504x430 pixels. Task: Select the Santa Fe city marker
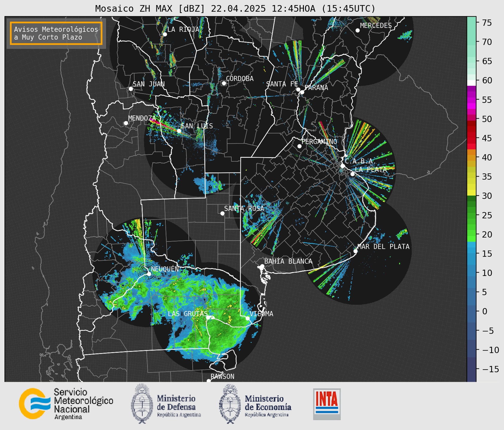298,89
